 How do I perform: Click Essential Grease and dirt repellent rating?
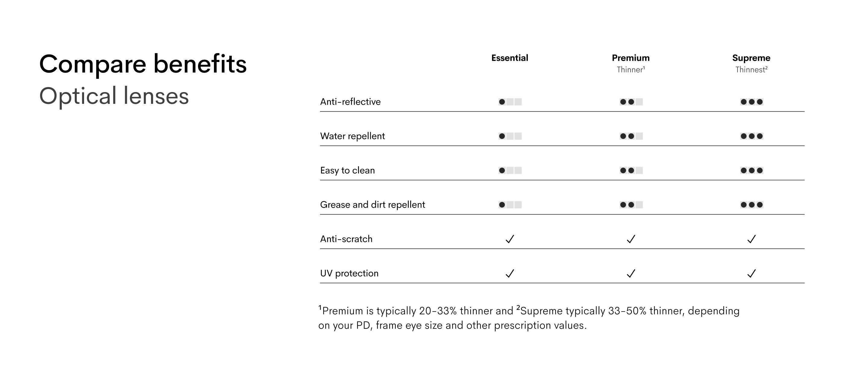510,205
